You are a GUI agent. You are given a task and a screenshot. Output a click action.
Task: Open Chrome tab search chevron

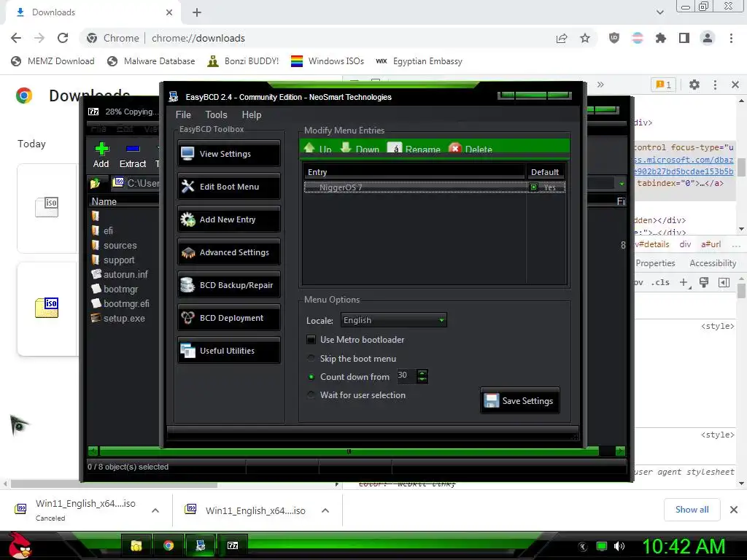659,12
